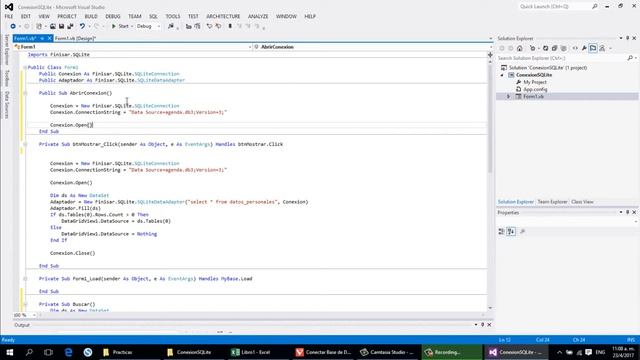Collapse the Public Class Form1 outline region

[x=25, y=67]
